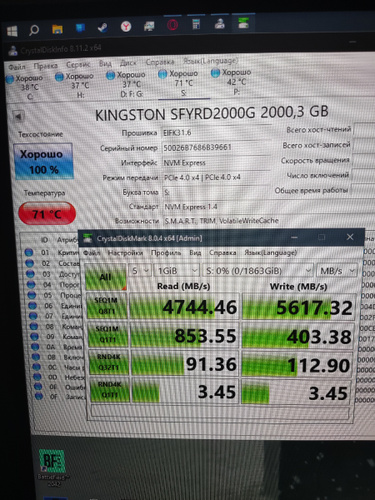The image size is (375, 500).
Task: Open Настройки menu in CrystalDiskMark
Action: 125,253
